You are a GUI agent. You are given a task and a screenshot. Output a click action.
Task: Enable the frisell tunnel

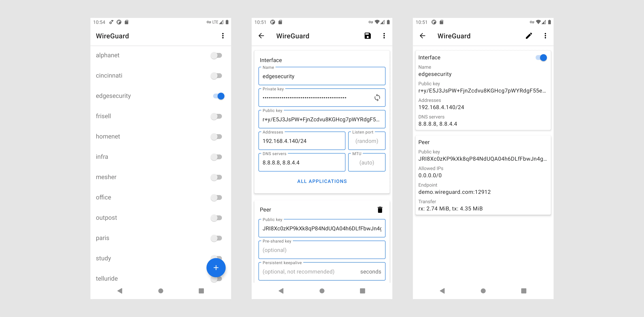[216, 116]
